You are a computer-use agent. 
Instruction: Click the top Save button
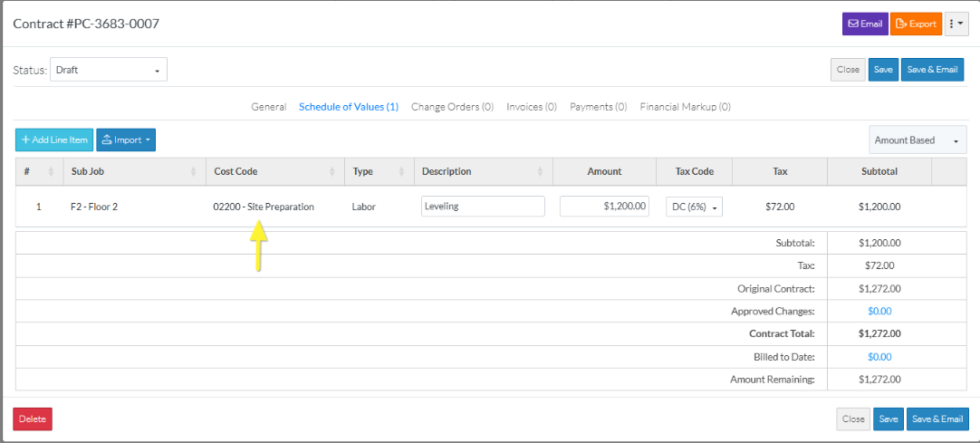882,70
